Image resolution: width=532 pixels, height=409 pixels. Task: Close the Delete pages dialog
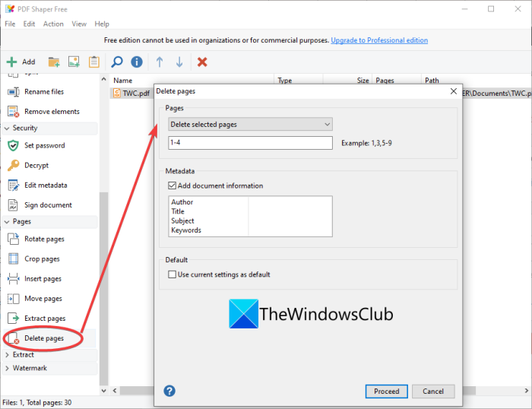453,91
